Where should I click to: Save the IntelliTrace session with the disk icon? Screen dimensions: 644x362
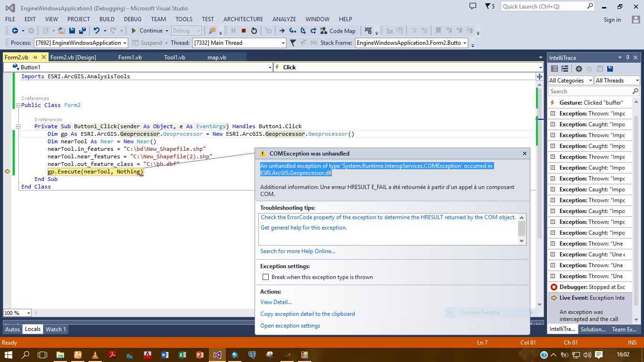coord(610,69)
